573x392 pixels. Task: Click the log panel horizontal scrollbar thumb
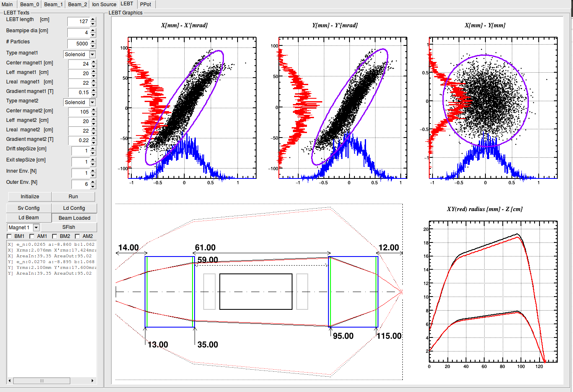coord(41,381)
